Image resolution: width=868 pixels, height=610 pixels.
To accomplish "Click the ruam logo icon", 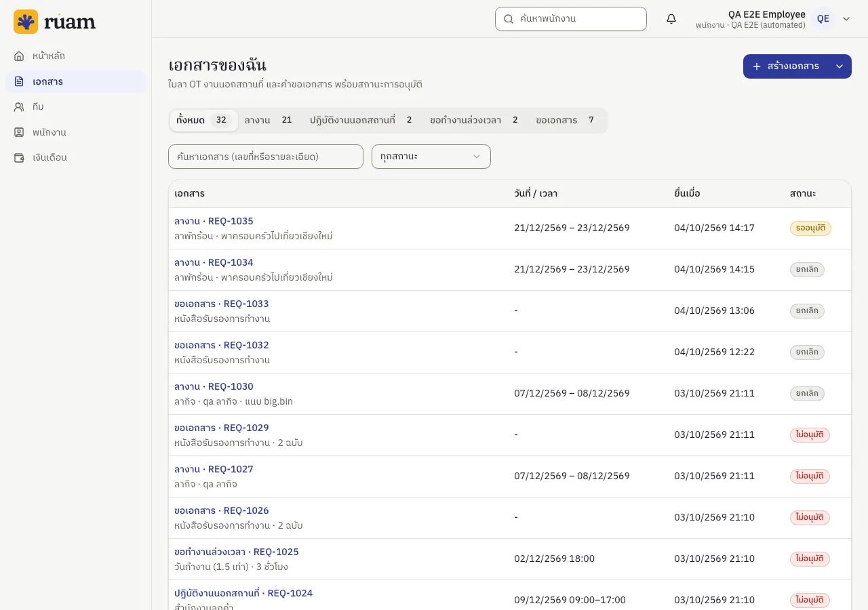I will click(26, 22).
